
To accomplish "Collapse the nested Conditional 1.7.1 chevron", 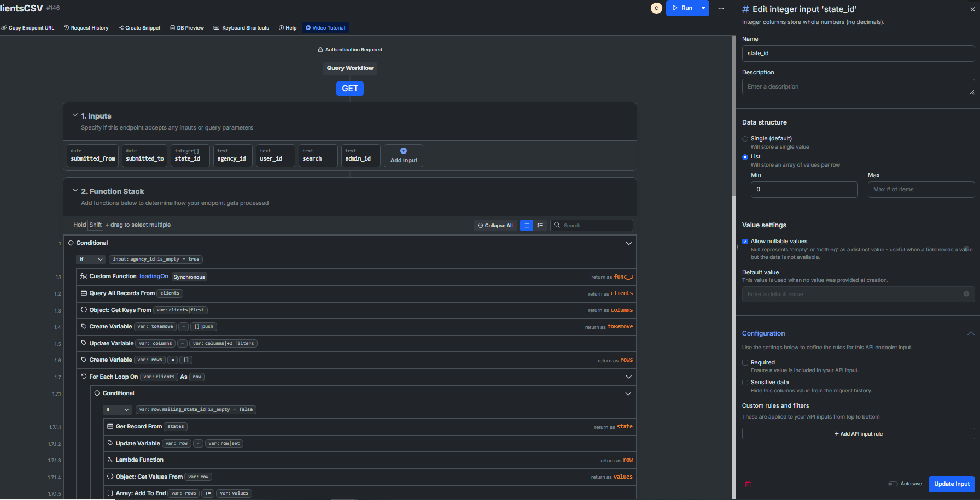I will [x=628, y=393].
